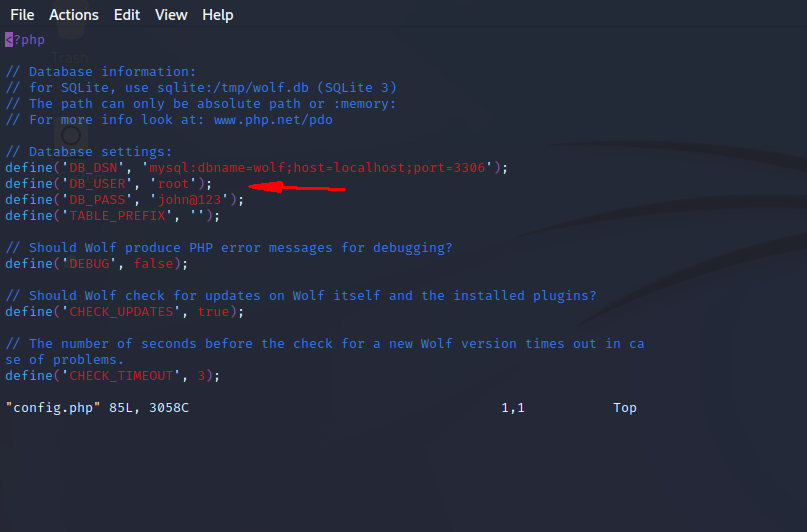Click the 1,1 cursor position indicator
Screen dimensions: 807x532
(x=513, y=408)
